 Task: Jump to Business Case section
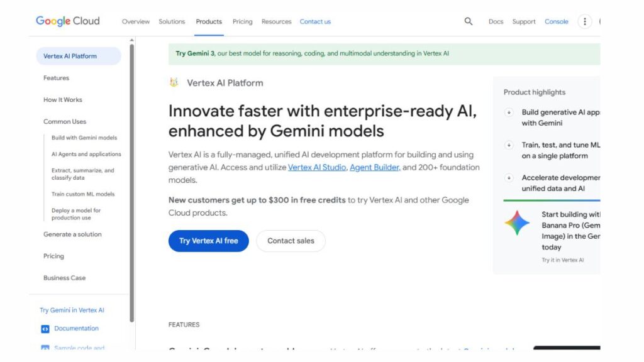click(x=65, y=278)
